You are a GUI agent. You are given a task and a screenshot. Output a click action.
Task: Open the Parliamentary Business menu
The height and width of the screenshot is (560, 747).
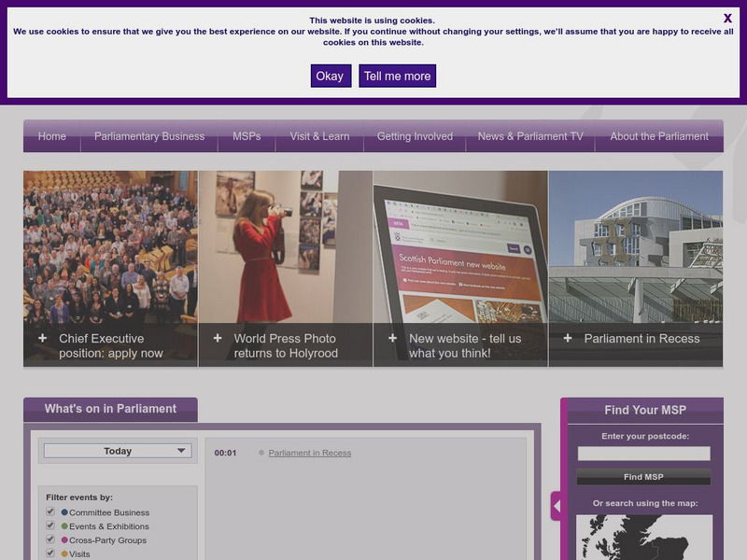(x=150, y=135)
